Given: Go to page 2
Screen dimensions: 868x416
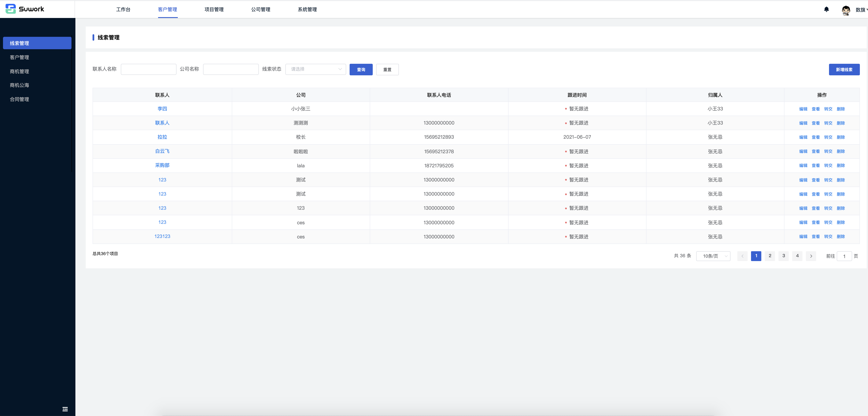Looking at the screenshot, I should tap(770, 256).
